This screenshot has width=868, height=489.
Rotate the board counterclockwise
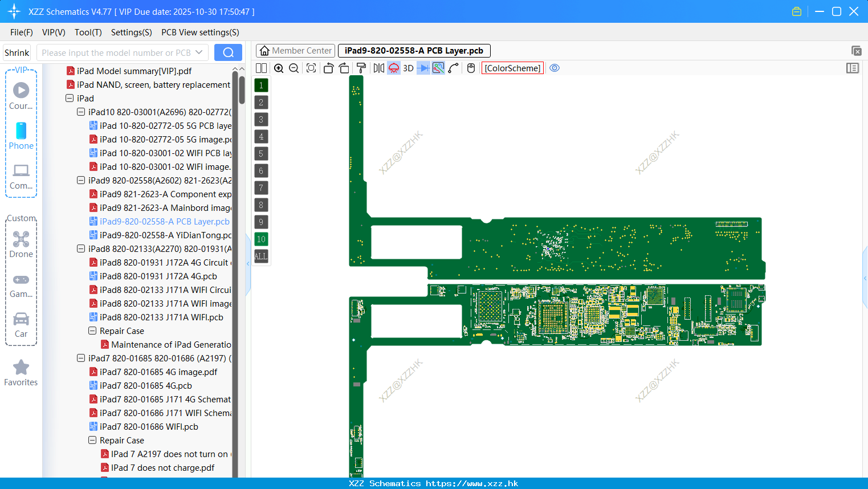pyautogui.click(x=328, y=68)
